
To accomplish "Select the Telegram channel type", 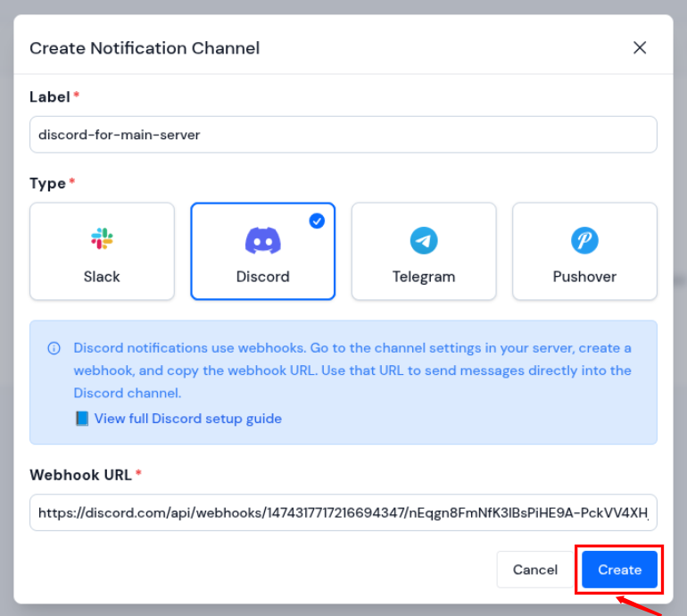I will click(424, 251).
